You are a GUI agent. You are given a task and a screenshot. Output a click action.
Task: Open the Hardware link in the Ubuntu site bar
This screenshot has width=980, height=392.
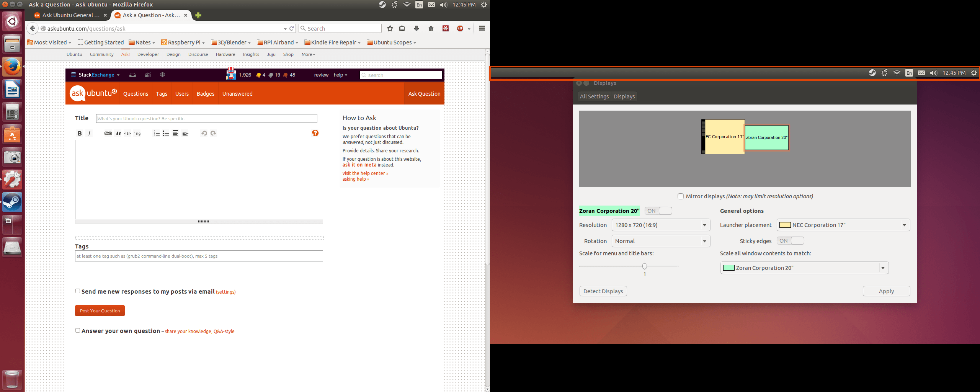coord(225,54)
